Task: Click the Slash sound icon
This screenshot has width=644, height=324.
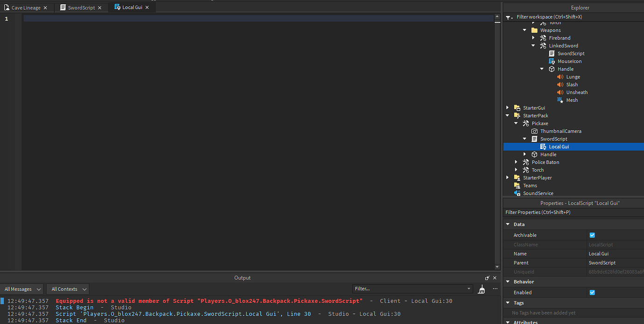Action: coord(560,85)
